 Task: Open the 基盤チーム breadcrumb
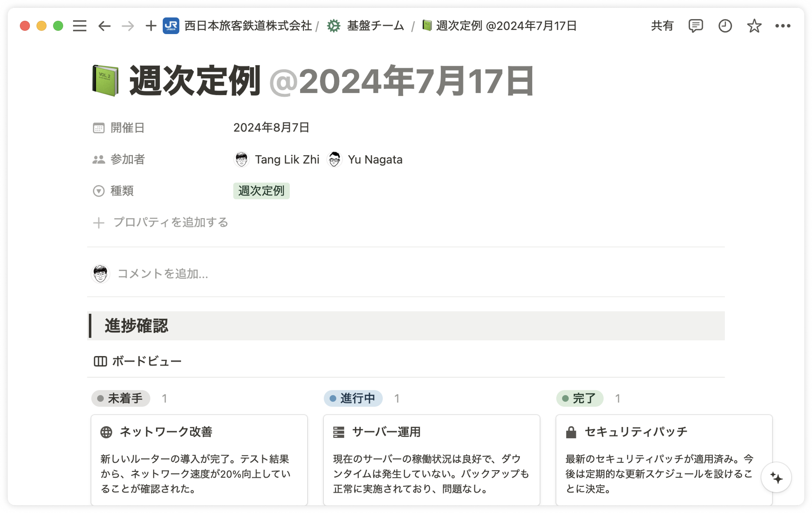(x=375, y=26)
